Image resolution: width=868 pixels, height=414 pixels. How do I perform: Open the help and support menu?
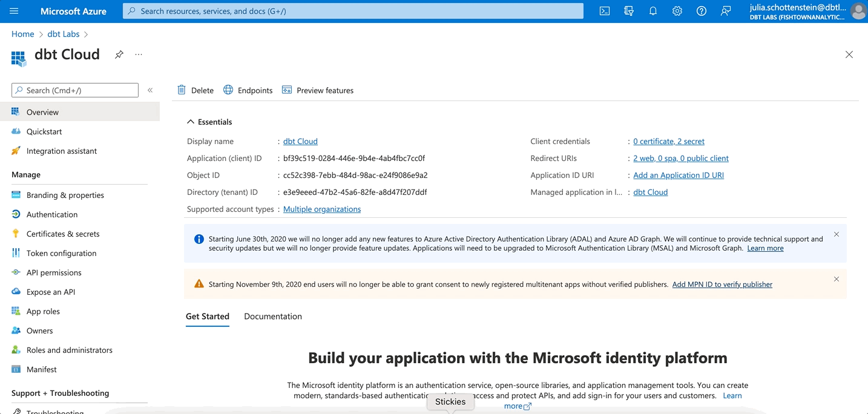[x=701, y=10]
